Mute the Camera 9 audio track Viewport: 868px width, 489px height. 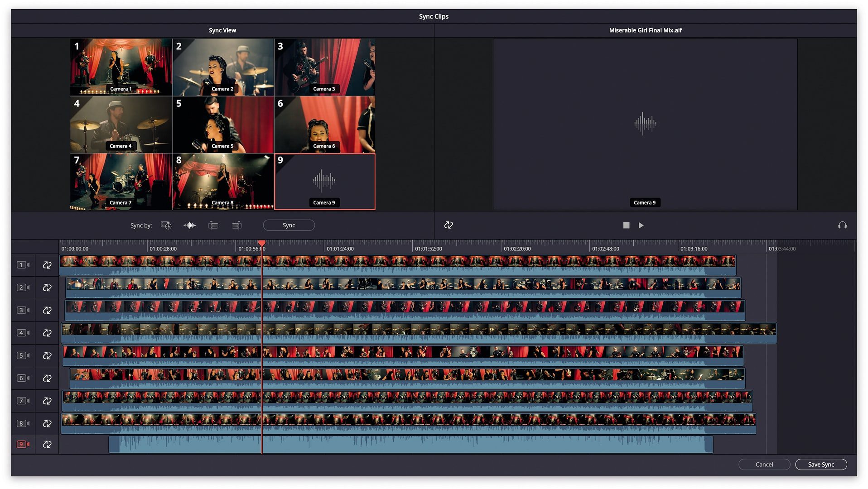[x=28, y=444]
